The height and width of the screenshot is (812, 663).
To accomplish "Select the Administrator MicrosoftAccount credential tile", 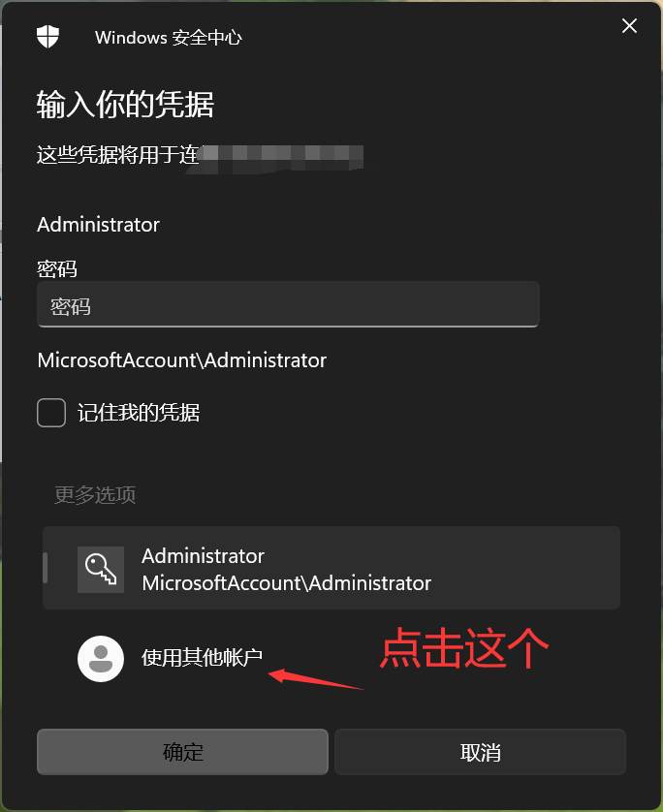I will click(331, 568).
